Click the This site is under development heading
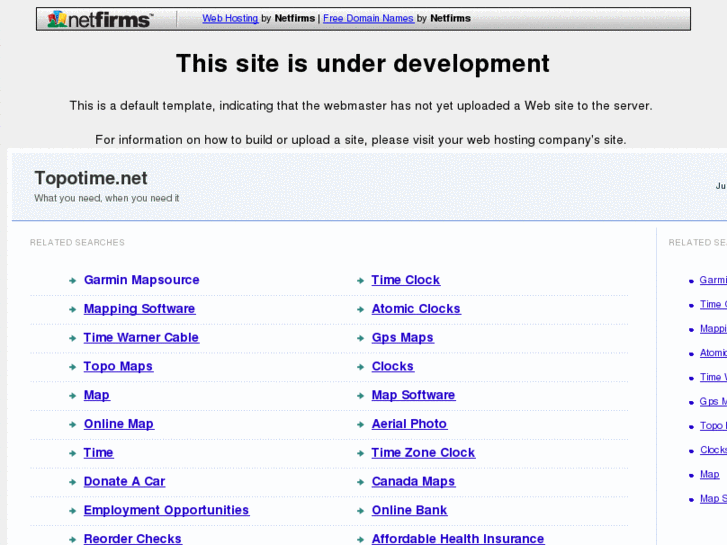Viewport: 727px width, 545px height. (x=363, y=64)
